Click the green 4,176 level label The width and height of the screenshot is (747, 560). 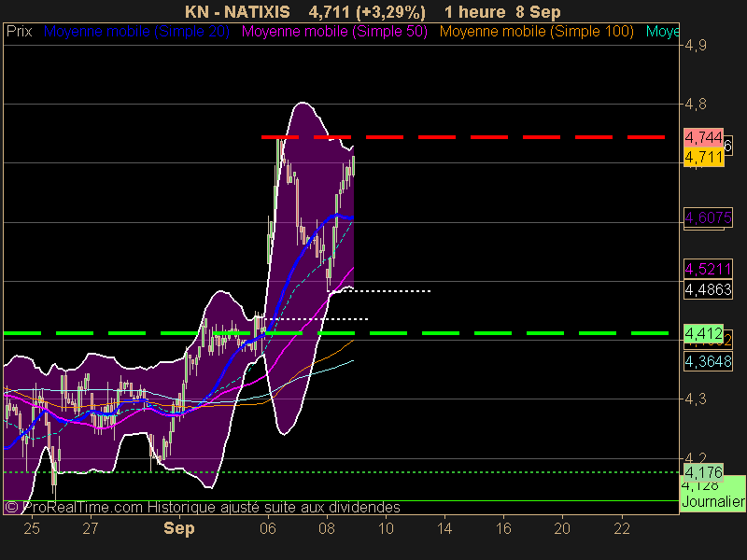[x=703, y=472]
